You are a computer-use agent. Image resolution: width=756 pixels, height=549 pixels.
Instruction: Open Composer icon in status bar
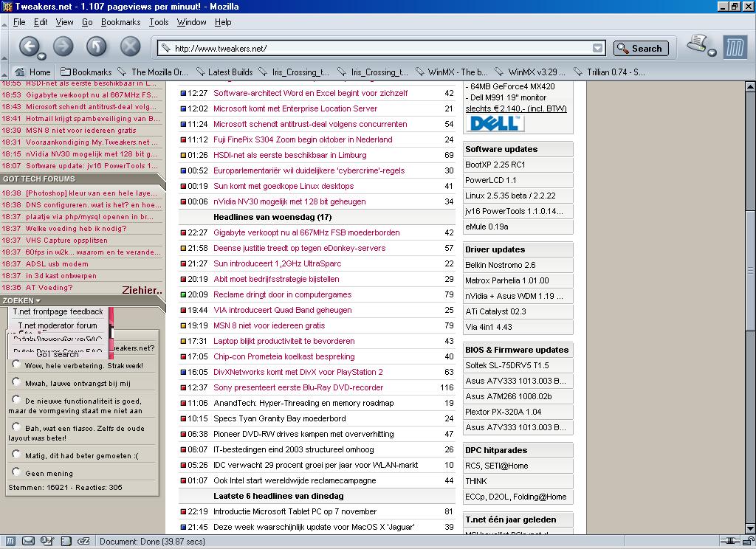pyautogui.click(x=47, y=542)
